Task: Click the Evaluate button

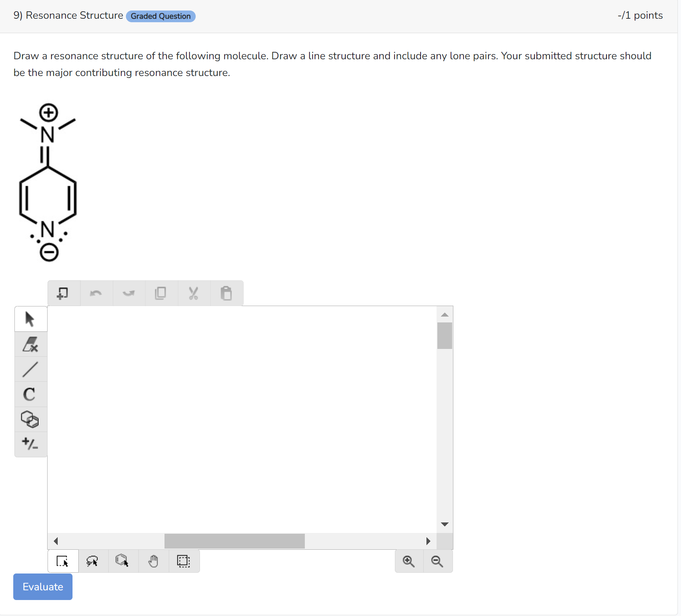Action: click(42, 587)
